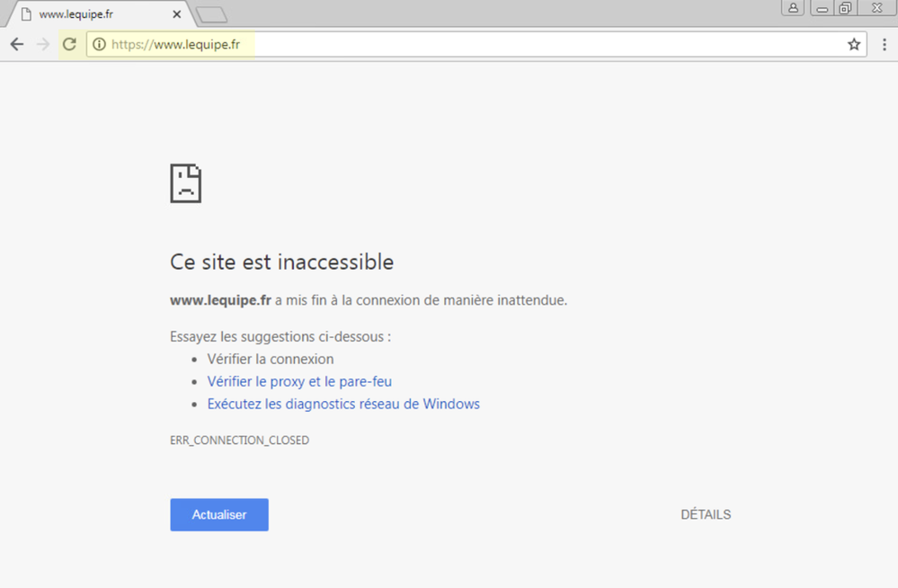Open a new tab
898x588 pixels.
[x=212, y=15]
